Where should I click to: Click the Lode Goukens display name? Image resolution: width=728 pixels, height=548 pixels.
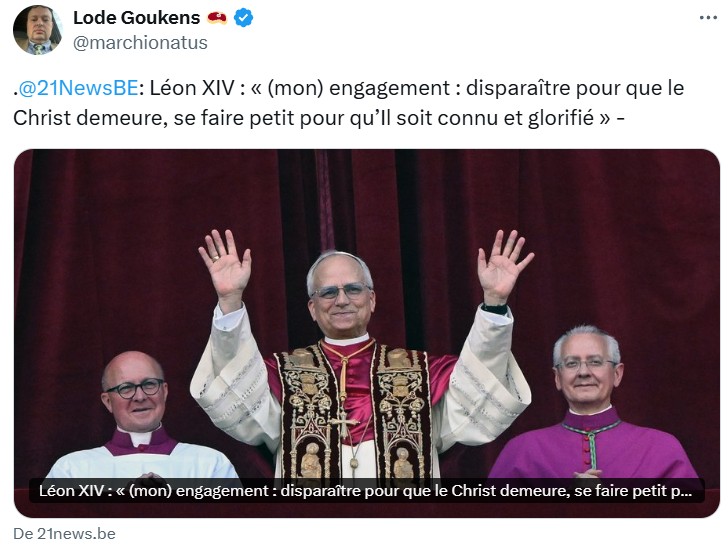tap(136, 18)
